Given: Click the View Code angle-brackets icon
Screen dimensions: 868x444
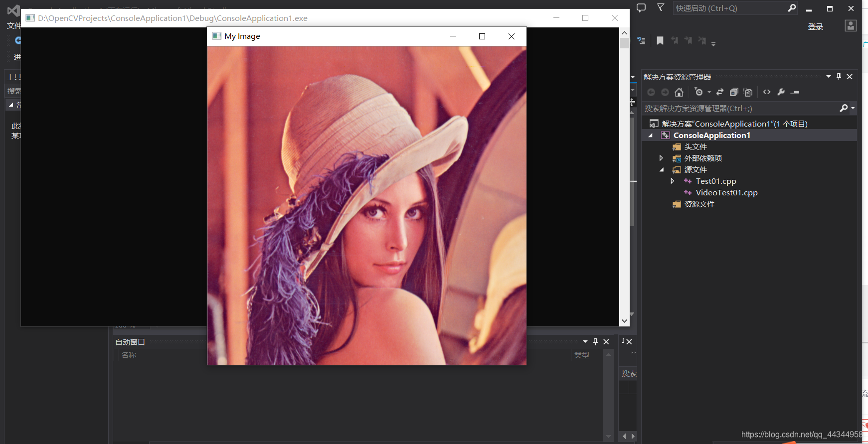Looking at the screenshot, I should (x=767, y=92).
